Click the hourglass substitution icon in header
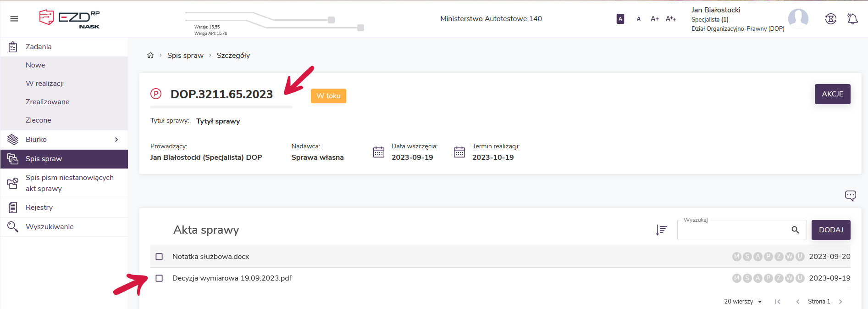The height and width of the screenshot is (309, 868). click(x=830, y=19)
